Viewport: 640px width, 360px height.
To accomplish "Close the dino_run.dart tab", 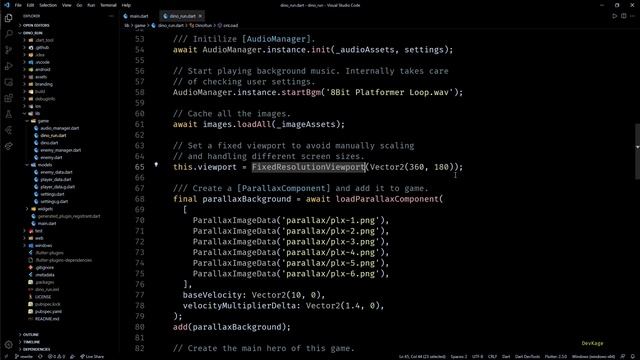I will [200, 16].
